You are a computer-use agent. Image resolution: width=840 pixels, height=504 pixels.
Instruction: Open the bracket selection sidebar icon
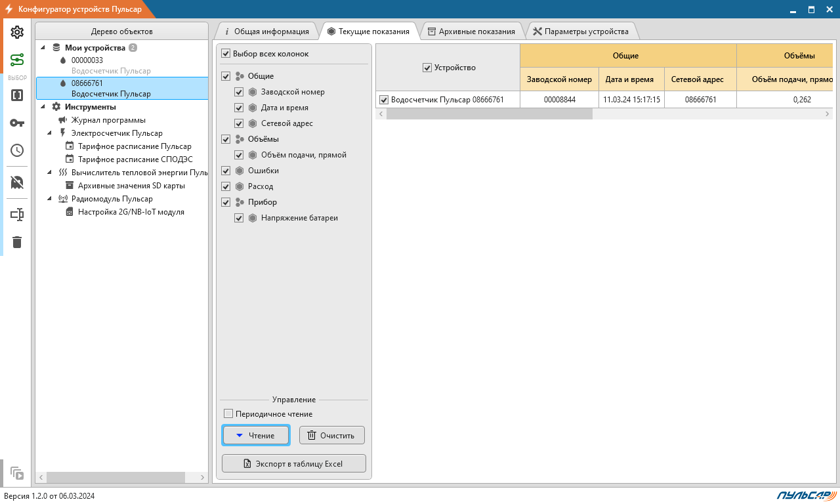point(17,95)
